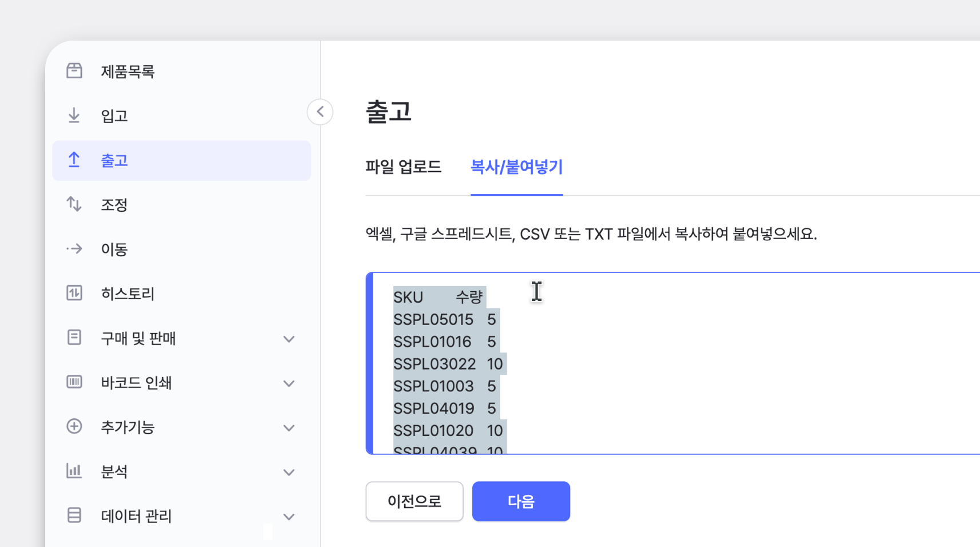The width and height of the screenshot is (980, 547).
Task: Open the 분석 bar chart icon
Action: point(74,471)
